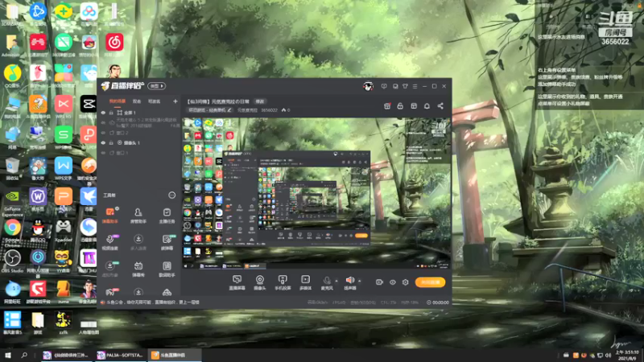Edit the stream category dropdown with pencil
This screenshot has height=362, width=644.
(x=209, y=110)
